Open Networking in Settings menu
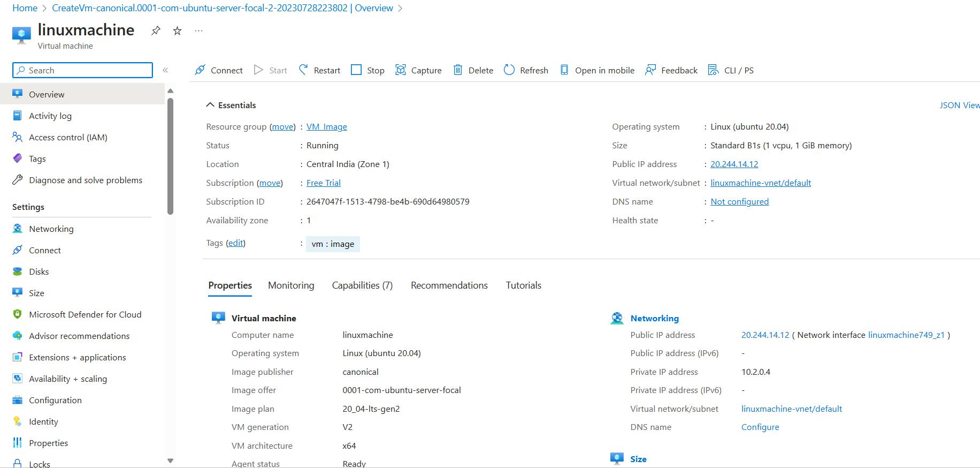 (x=51, y=229)
